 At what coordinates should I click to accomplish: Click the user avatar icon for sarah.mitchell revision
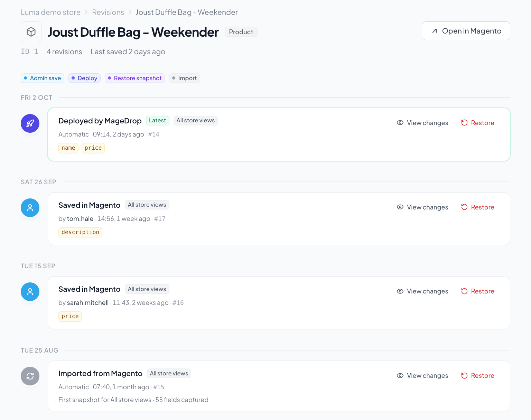pyautogui.click(x=30, y=292)
